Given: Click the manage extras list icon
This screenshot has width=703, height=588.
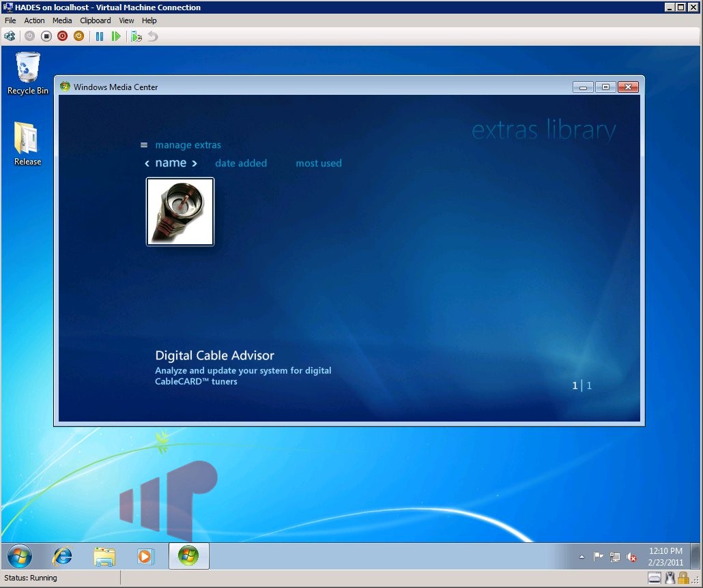Looking at the screenshot, I should [144, 145].
